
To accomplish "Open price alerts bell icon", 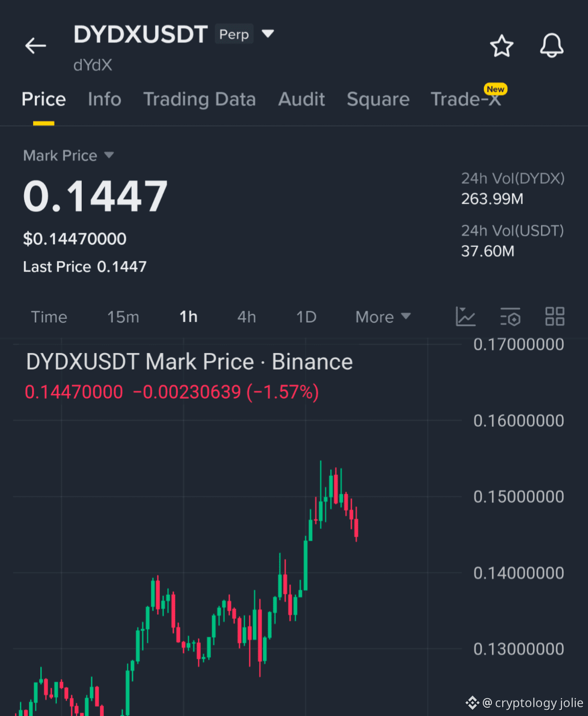I will [x=552, y=46].
